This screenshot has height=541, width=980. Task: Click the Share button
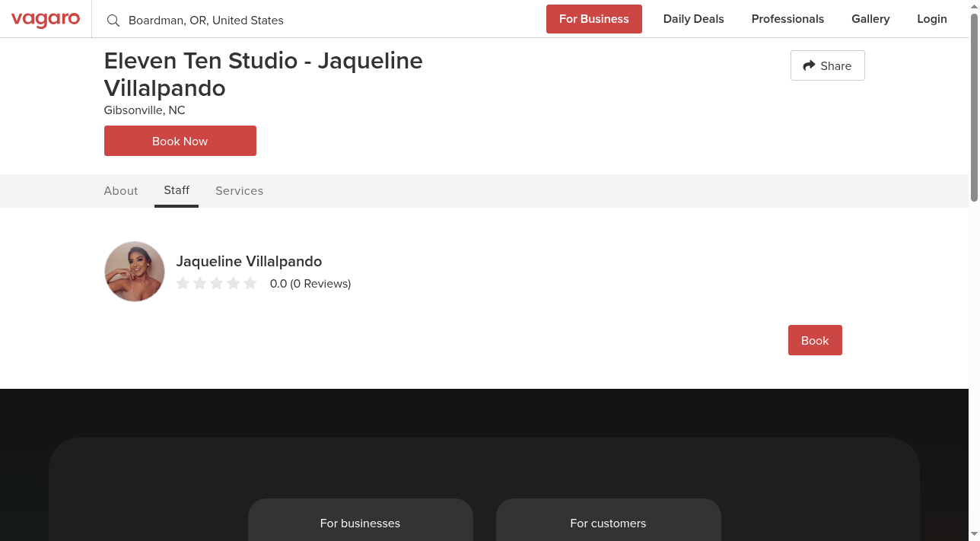coord(828,65)
